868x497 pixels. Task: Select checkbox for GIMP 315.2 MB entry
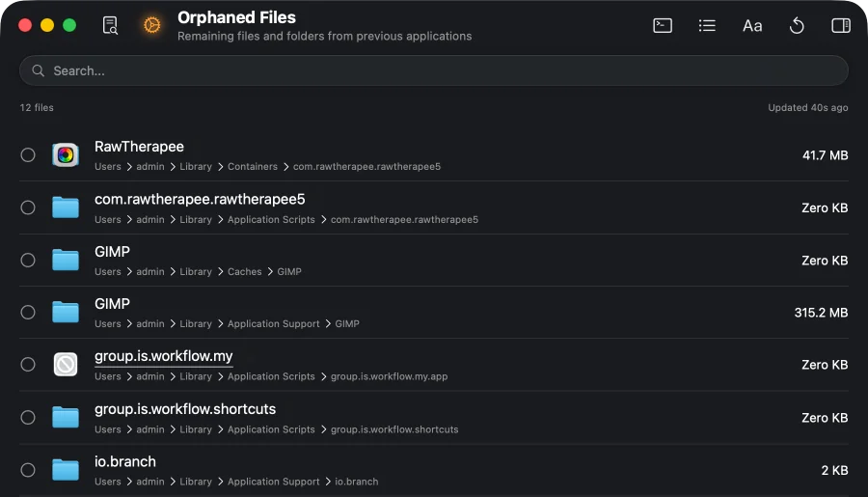coord(28,312)
